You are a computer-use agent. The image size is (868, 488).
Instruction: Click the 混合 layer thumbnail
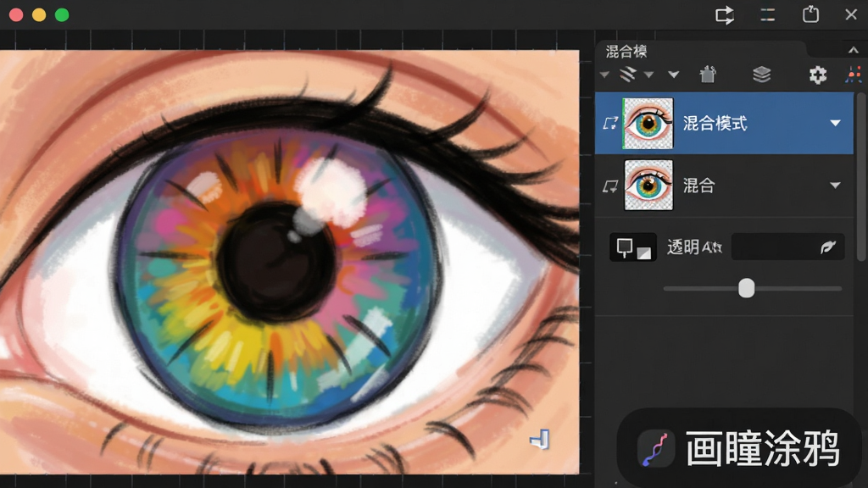point(648,186)
